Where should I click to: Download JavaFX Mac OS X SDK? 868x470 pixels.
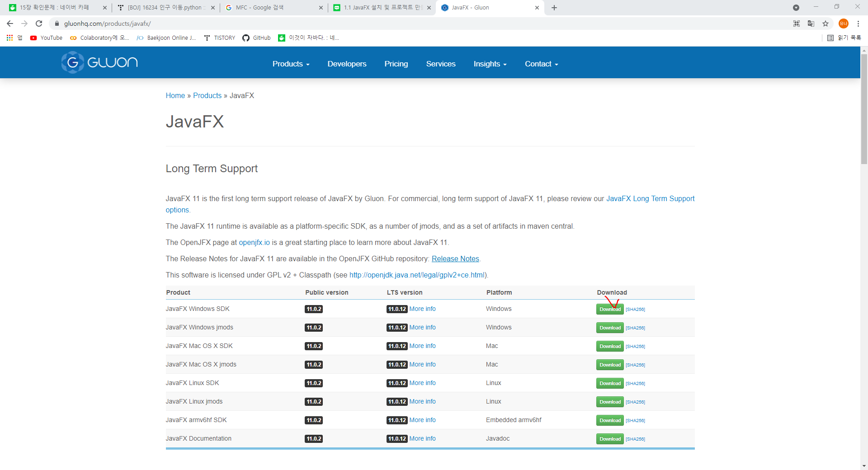click(x=610, y=346)
